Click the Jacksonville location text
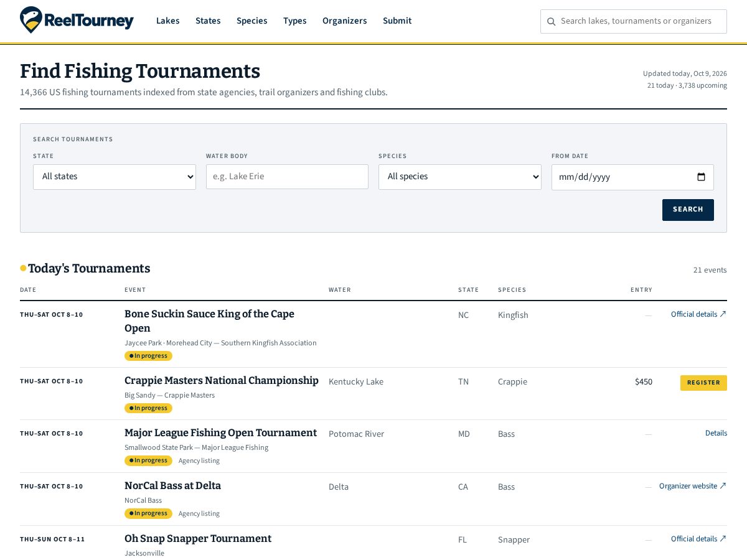 [x=144, y=553]
